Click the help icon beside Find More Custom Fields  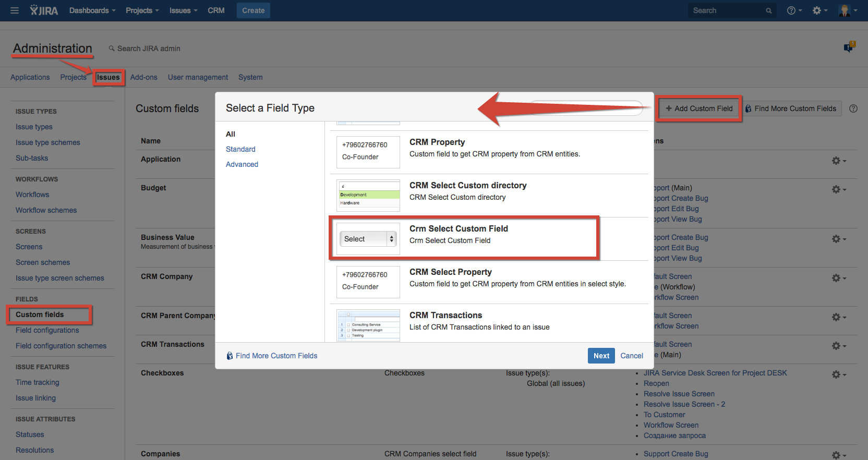pos(853,108)
